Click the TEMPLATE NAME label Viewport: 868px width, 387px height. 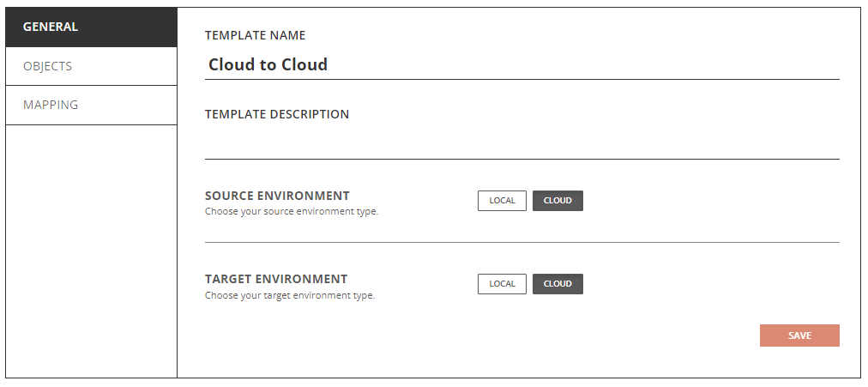pyautogui.click(x=255, y=36)
